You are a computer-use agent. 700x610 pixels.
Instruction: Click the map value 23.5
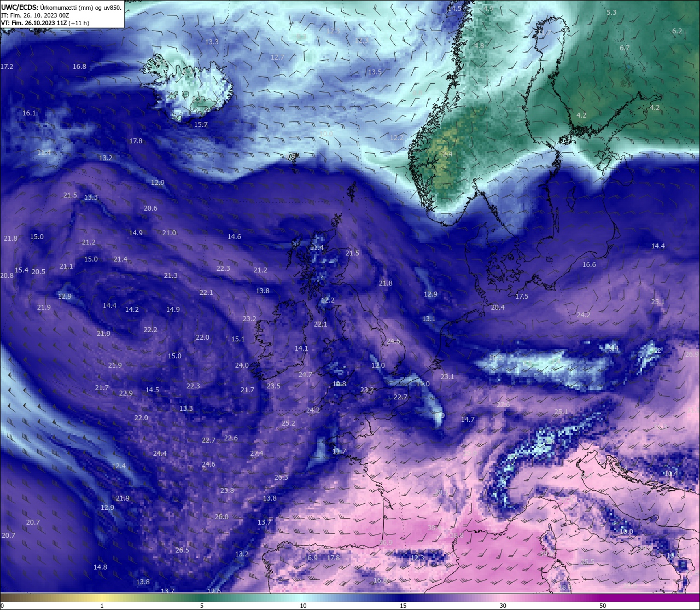[x=273, y=386]
